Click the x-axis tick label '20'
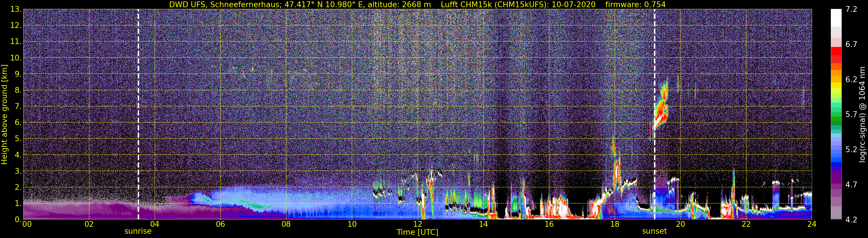Viewport: 868px width, 238px height. [680, 224]
